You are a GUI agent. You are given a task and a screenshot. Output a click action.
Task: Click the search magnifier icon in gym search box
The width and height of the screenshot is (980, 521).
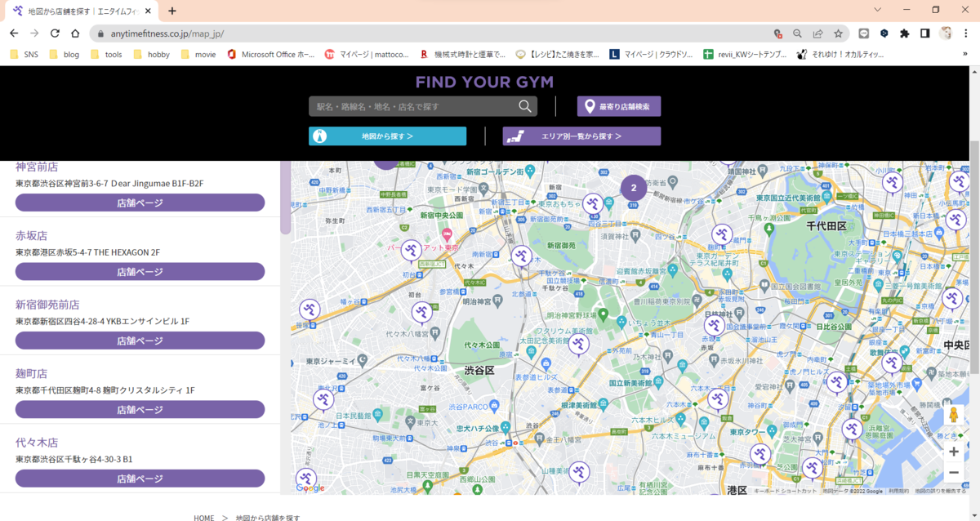tap(525, 106)
